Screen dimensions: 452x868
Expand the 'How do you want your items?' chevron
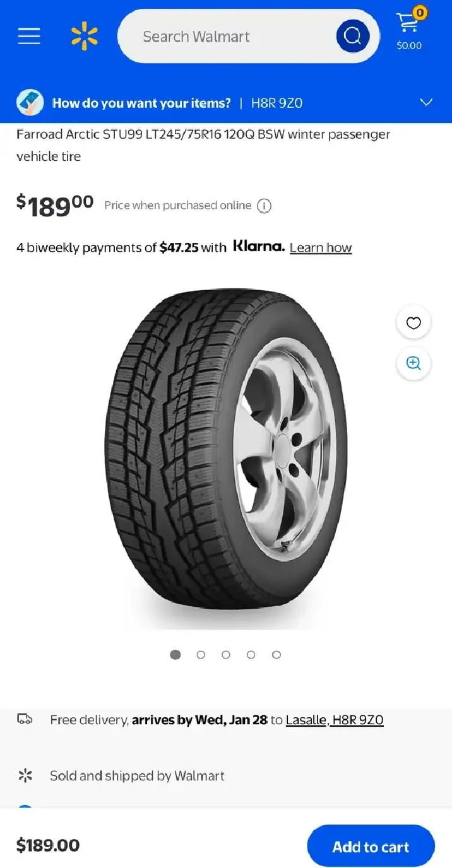pos(427,102)
